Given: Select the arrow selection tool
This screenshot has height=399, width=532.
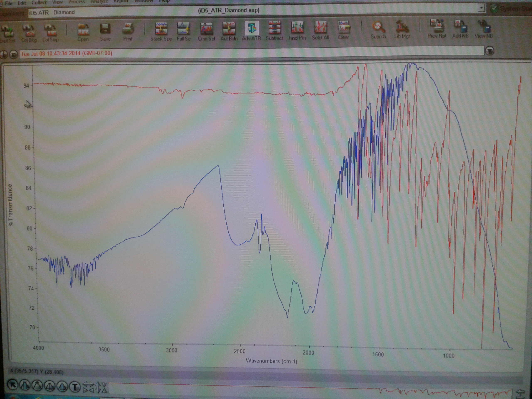Looking at the screenshot, I should click(12, 385).
